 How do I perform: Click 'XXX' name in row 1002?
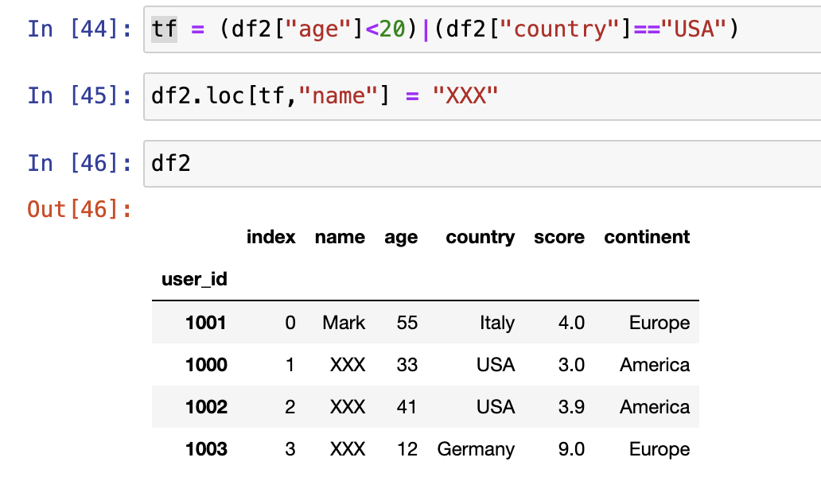coord(348,407)
